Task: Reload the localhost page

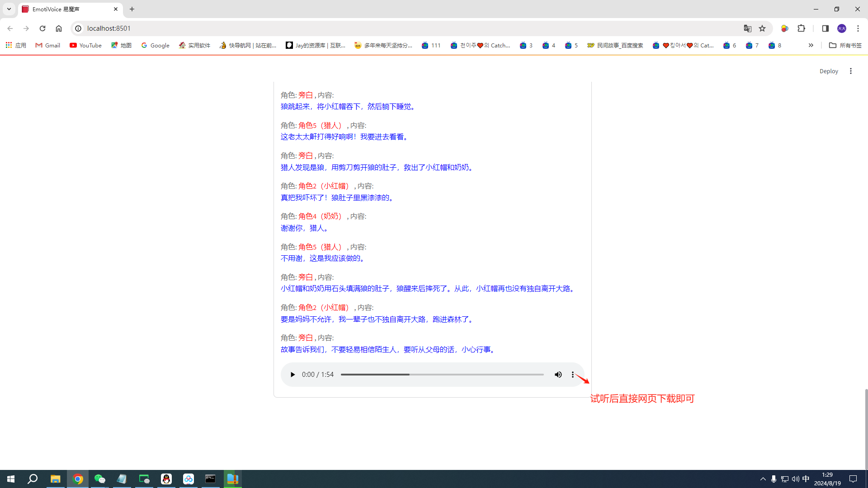Action: point(42,28)
